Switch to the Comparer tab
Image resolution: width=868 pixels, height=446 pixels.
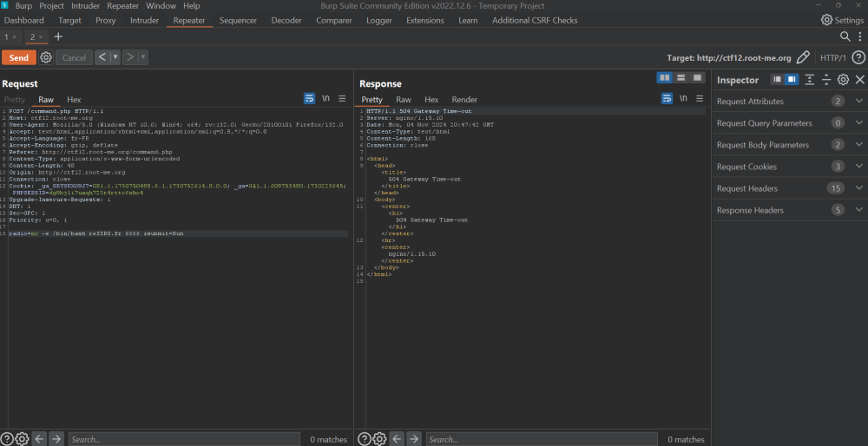[334, 21]
